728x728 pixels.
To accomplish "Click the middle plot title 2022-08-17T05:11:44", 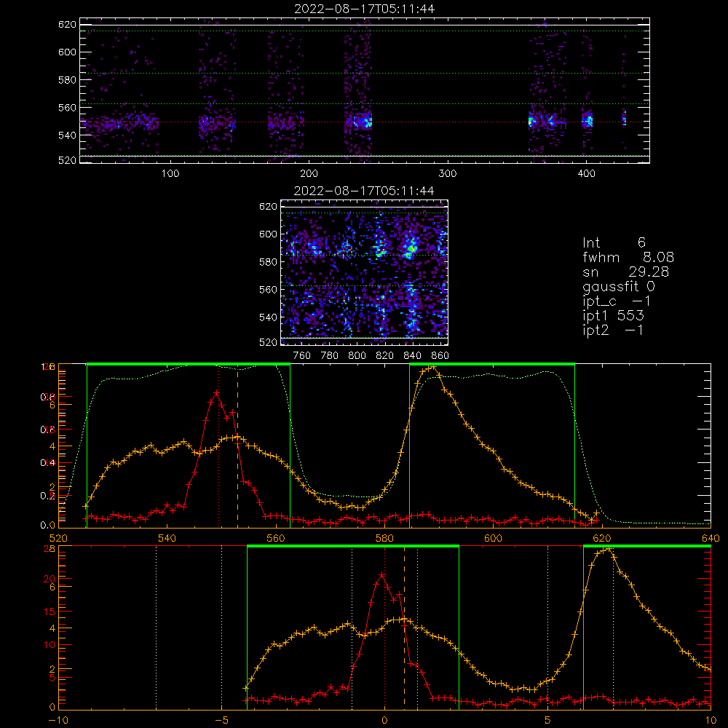I will click(x=364, y=191).
